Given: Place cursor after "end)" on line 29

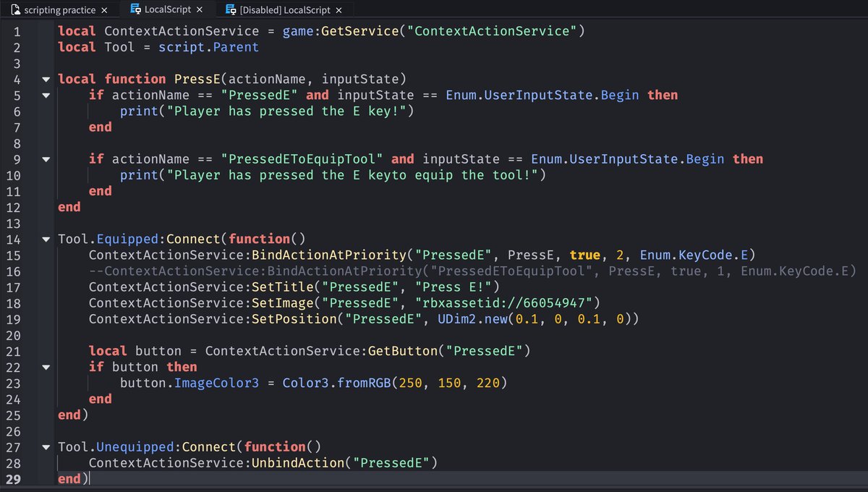Looking at the screenshot, I should pyautogui.click(x=90, y=479).
